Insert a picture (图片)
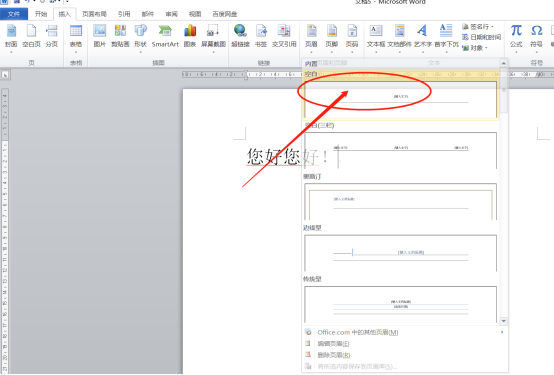 (100, 36)
